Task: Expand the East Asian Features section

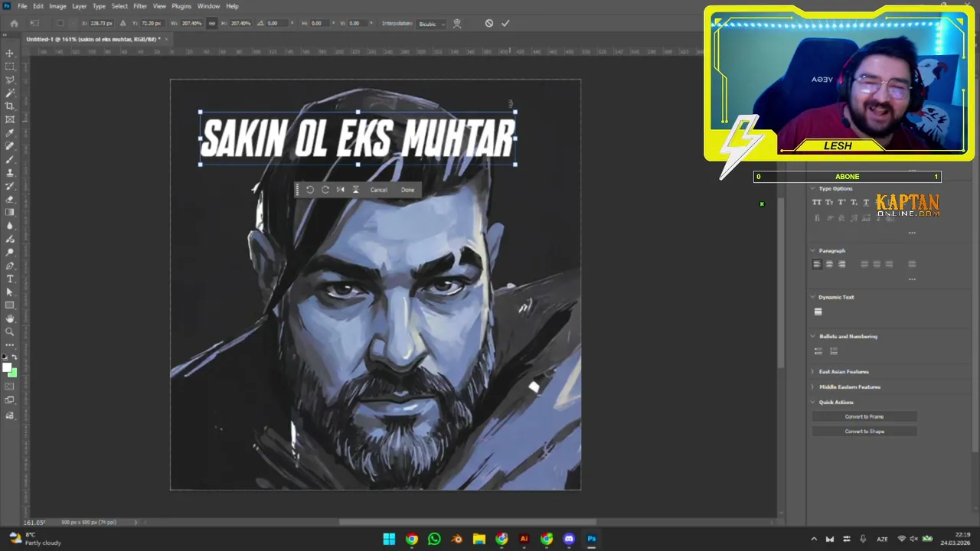Action: pos(813,372)
